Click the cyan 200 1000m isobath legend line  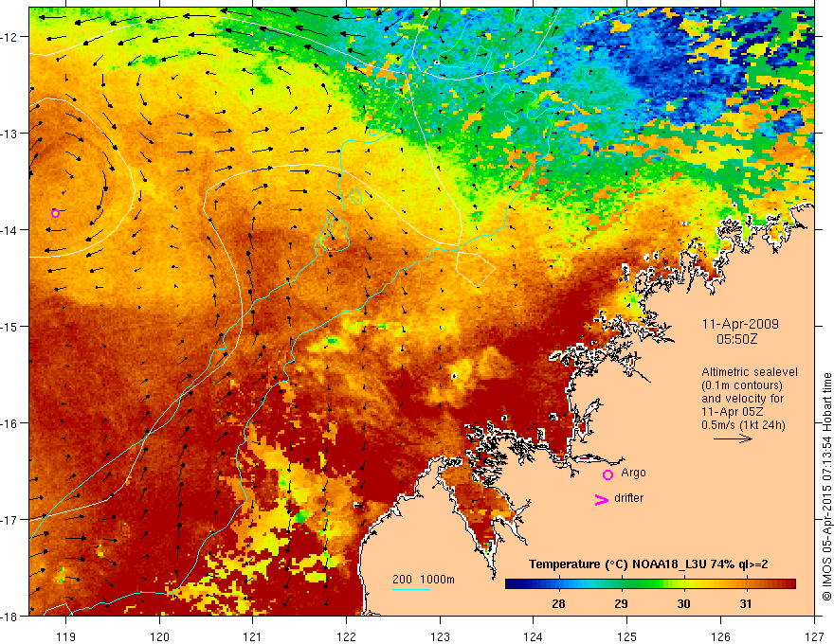(411, 589)
